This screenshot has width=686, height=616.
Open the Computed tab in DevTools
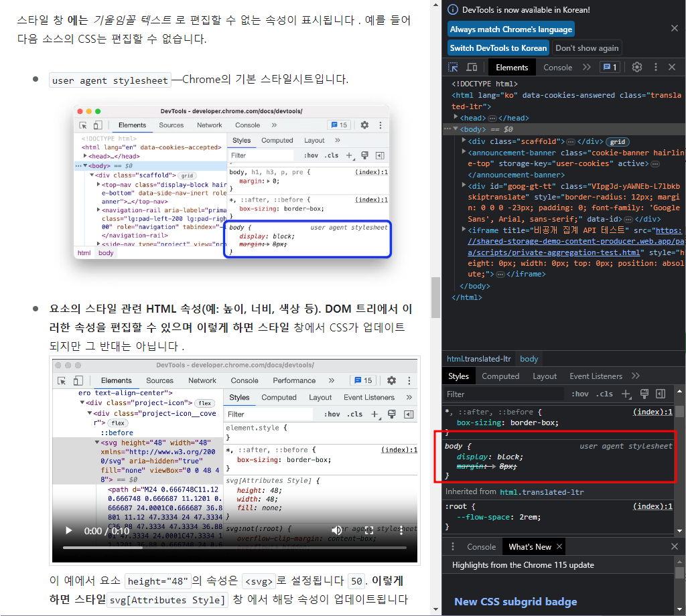500,376
